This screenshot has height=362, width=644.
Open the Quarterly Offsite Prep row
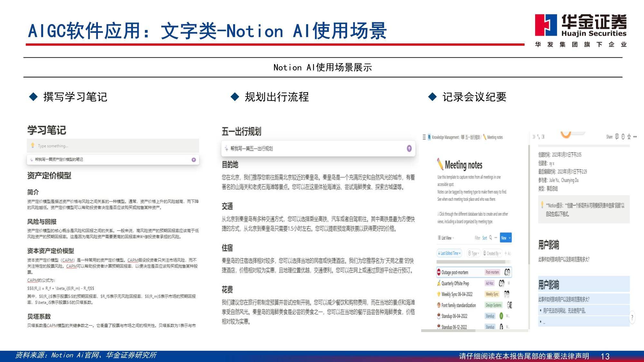click(x=474, y=283)
